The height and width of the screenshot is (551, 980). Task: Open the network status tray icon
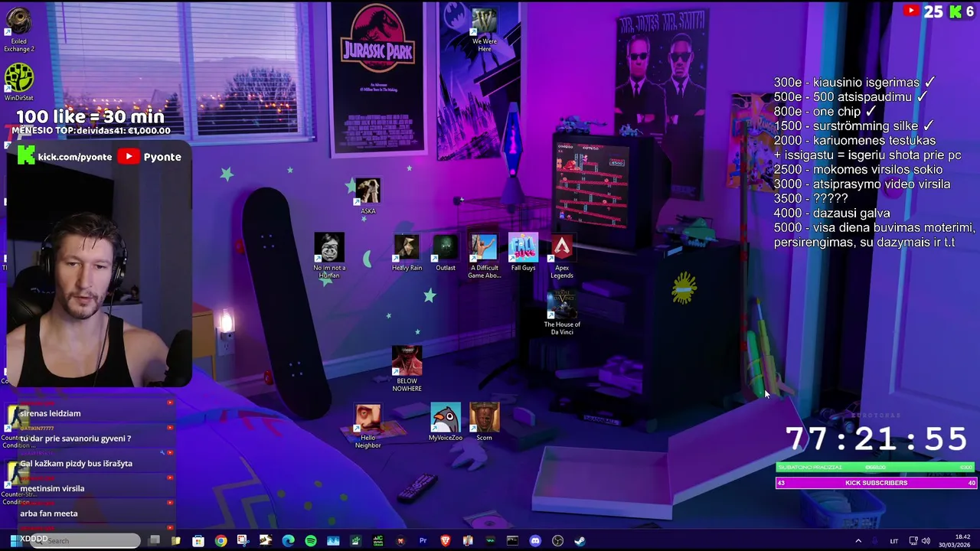(x=913, y=541)
